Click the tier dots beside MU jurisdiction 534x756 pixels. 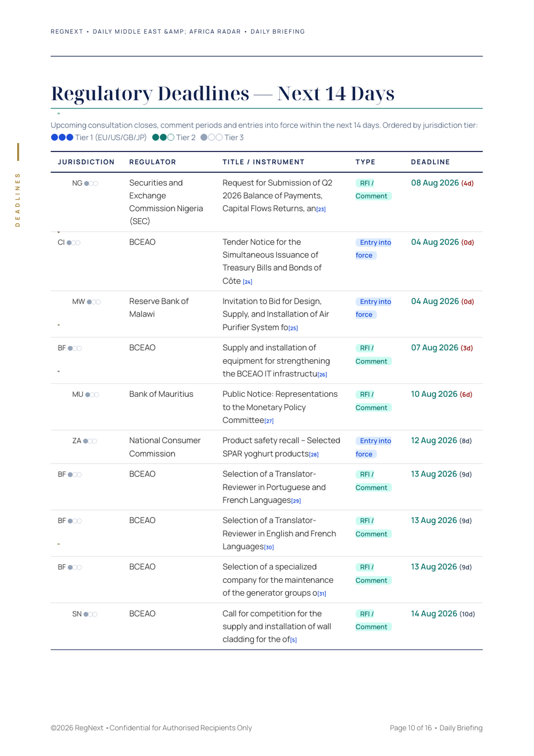click(x=92, y=395)
